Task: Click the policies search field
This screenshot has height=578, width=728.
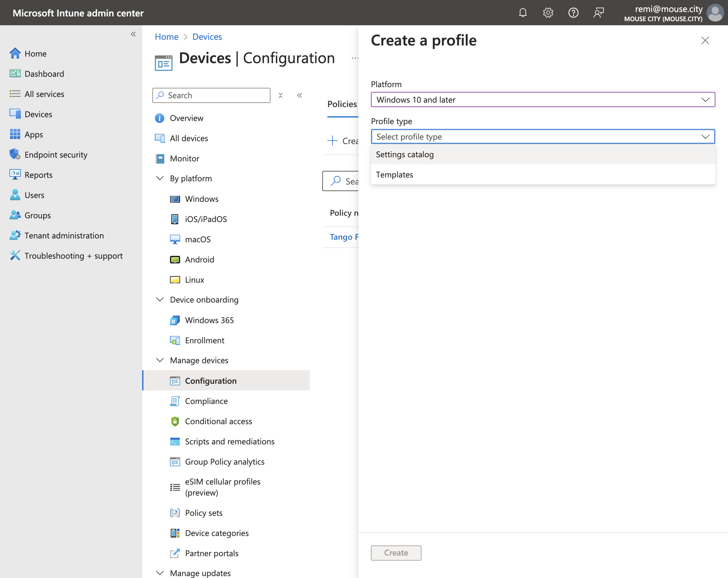Action: [340, 181]
